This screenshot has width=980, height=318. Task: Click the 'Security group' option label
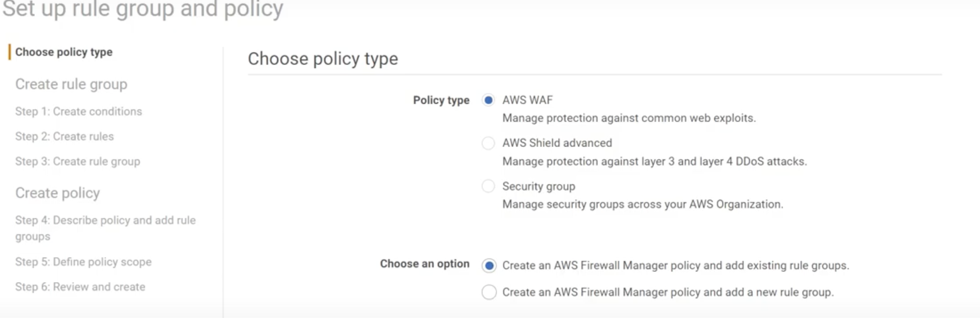[539, 187]
